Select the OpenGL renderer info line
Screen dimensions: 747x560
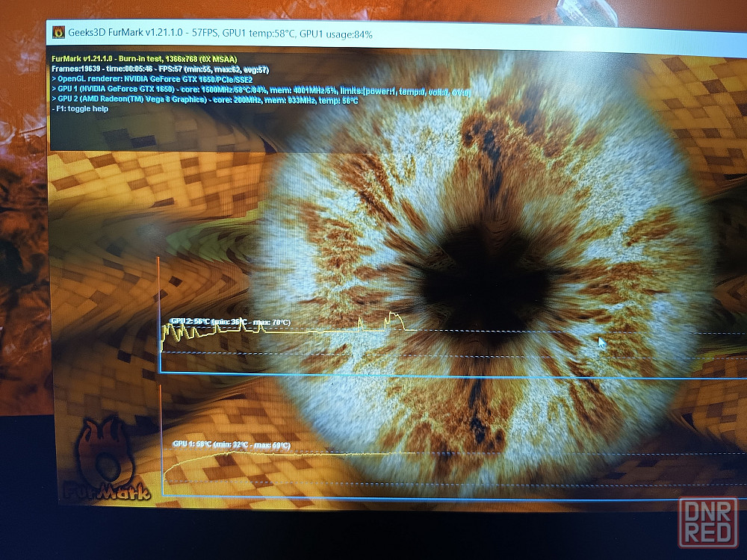click(x=158, y=78)
